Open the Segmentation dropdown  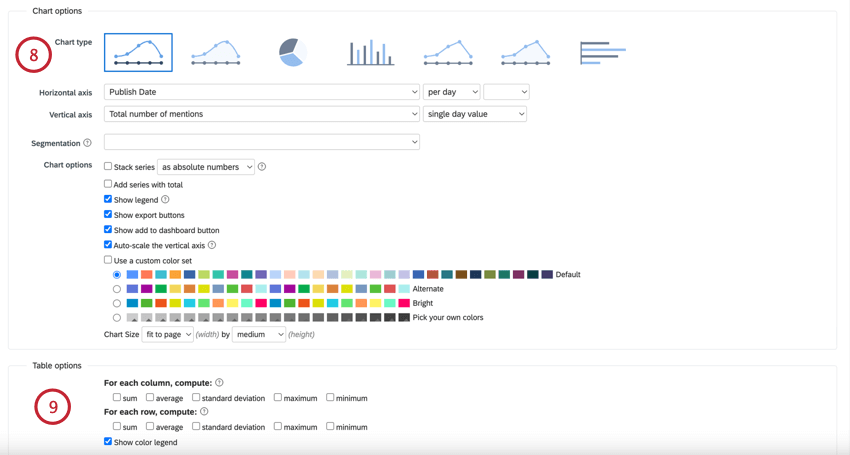pos(262,142)
